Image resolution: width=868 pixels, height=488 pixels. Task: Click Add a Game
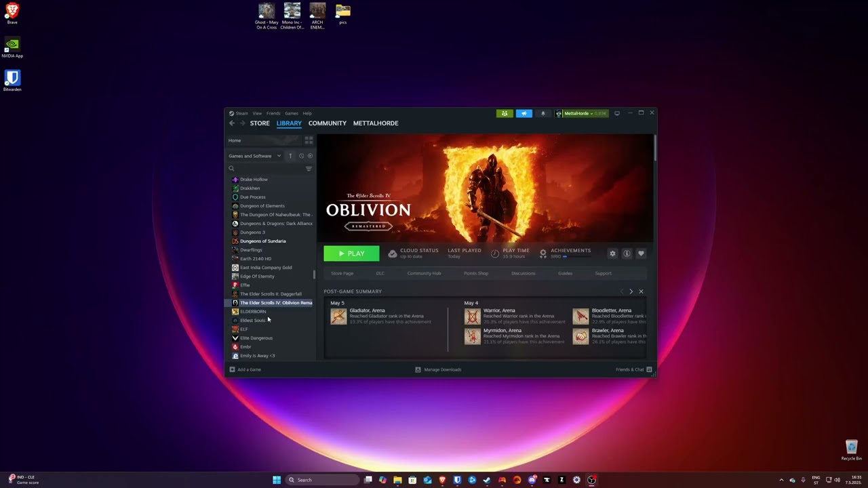tap(245, 369)
